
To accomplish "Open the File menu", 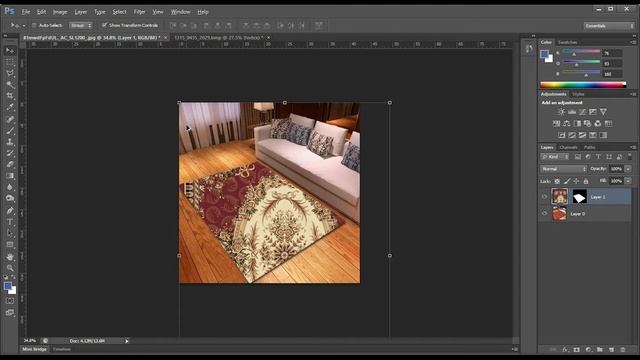I will tap(26, 12).
